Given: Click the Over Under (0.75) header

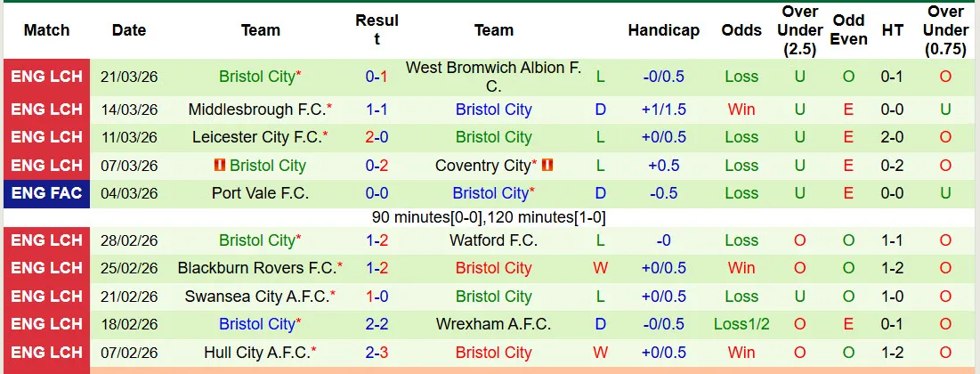Looking at the screenshot, I should point(945,30).
